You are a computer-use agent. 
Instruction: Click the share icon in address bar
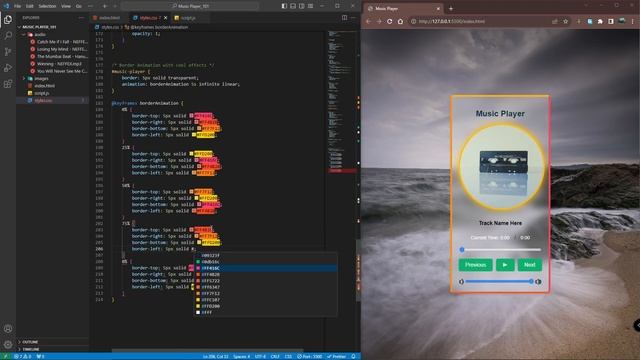click(x=555, y=21)
